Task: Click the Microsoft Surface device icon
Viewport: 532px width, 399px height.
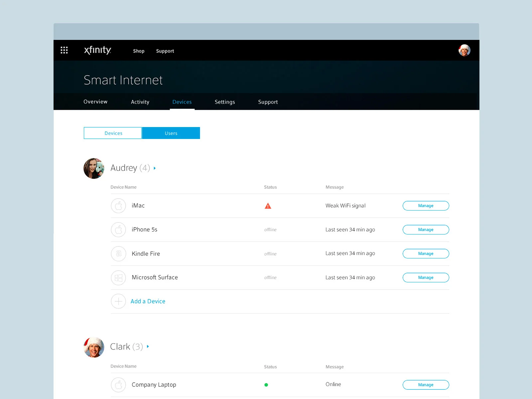Action: click(118, 278)
